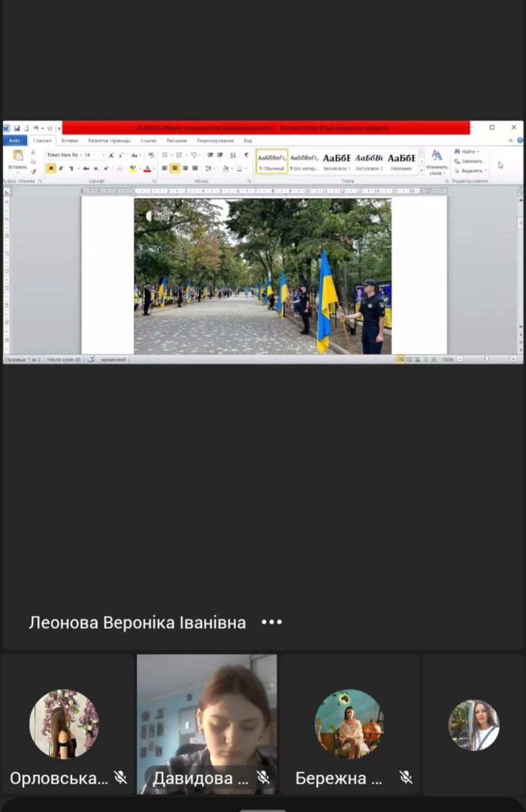
Task: Open the Файл (File) tab
Action: (x=14, y=141)
